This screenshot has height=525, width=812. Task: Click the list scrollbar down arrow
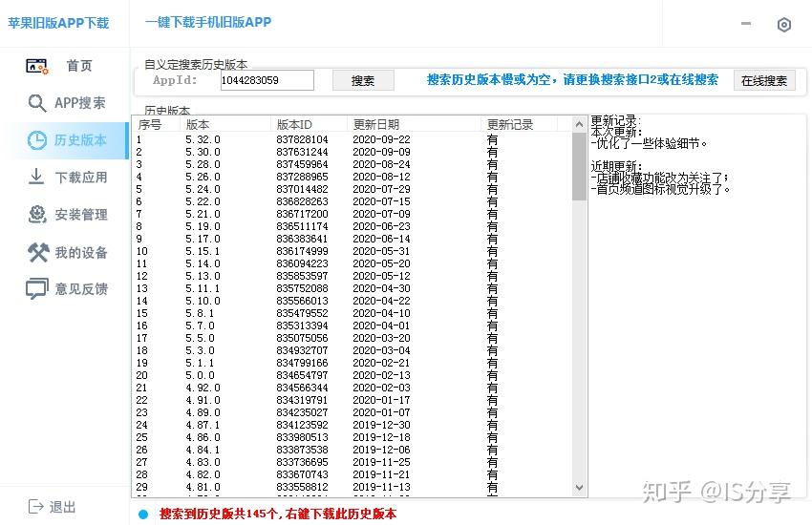[579, 488]
